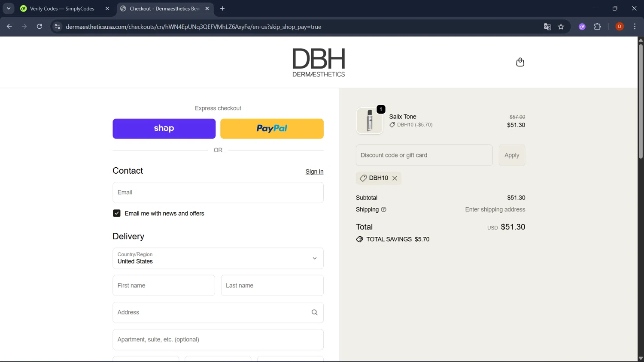The image size is (644, 362).
Task: Select the Checkout Dermaesthetics tab
Action: coord(164,9)
